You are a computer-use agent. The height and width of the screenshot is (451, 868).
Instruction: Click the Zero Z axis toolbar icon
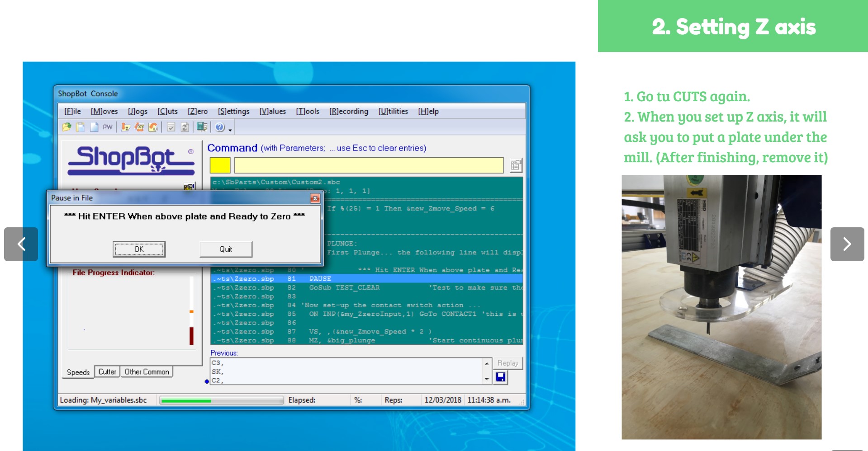[x=126, y=127]
